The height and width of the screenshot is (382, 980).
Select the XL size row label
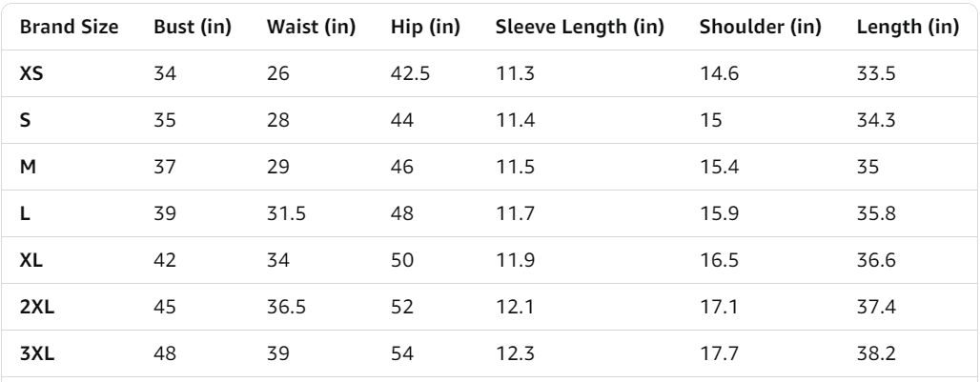point(31,259)
